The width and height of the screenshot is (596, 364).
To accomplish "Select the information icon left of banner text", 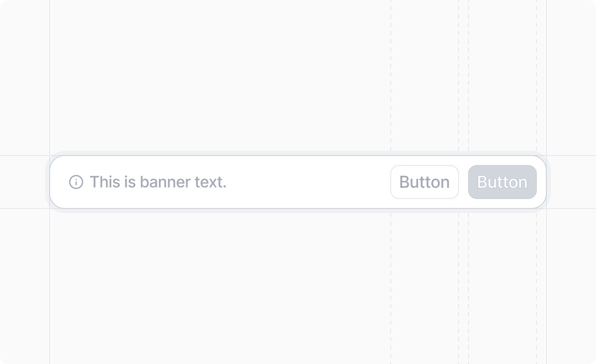I will coord(76,182).
